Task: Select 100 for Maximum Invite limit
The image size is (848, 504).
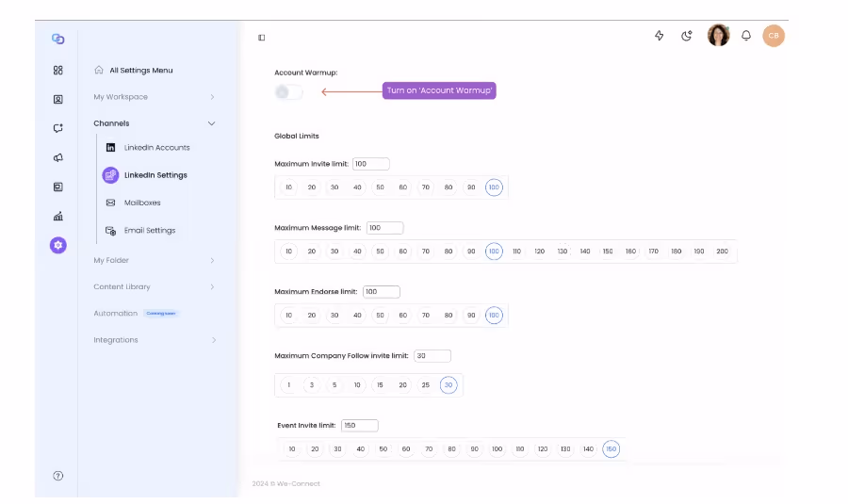Action: pos(494,187)
